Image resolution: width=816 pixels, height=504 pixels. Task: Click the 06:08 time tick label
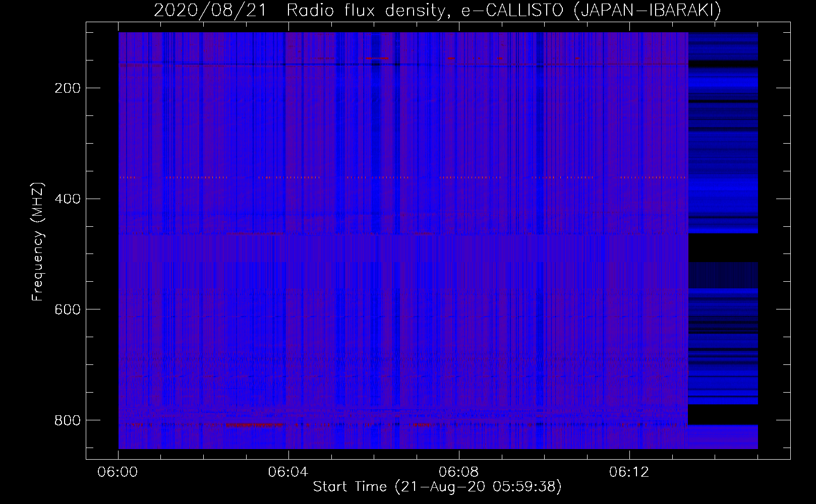click(x=459, y=472)
